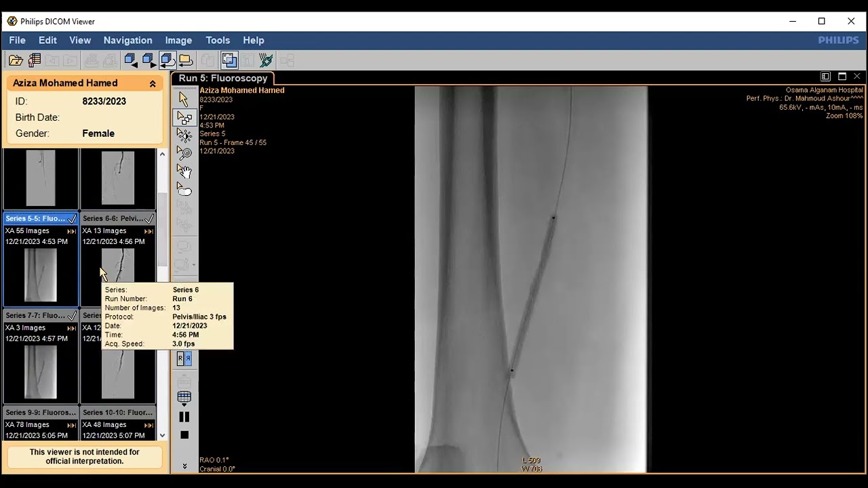Click the series list scrollbar up arrow
The width and height of the screenshot is (868, 488).
click(x=162, y=155)
